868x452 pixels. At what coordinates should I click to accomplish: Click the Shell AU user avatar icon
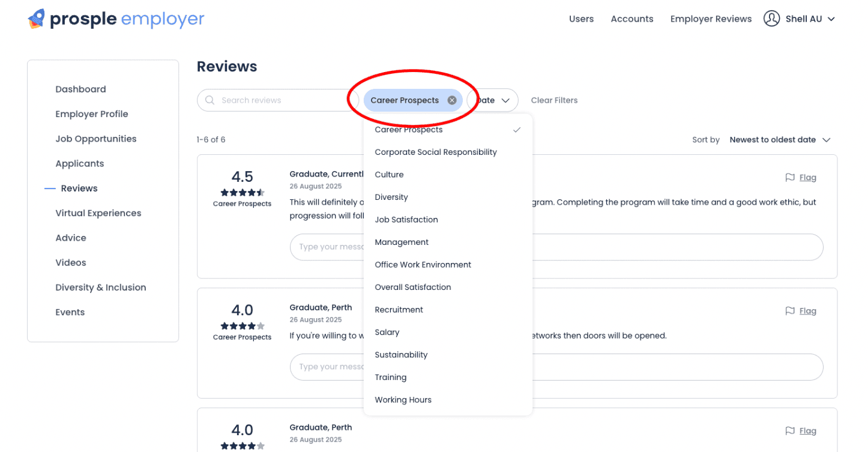click(x=771, y=19)
